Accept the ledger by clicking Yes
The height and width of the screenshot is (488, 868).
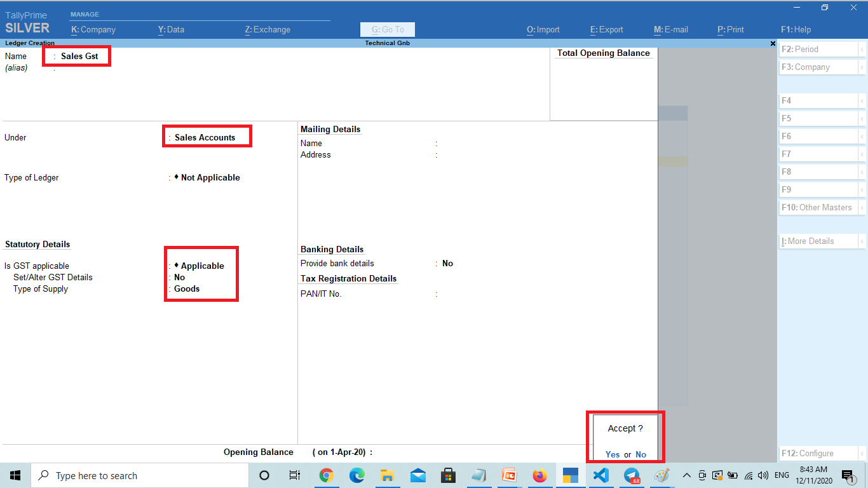pos(612,454)
